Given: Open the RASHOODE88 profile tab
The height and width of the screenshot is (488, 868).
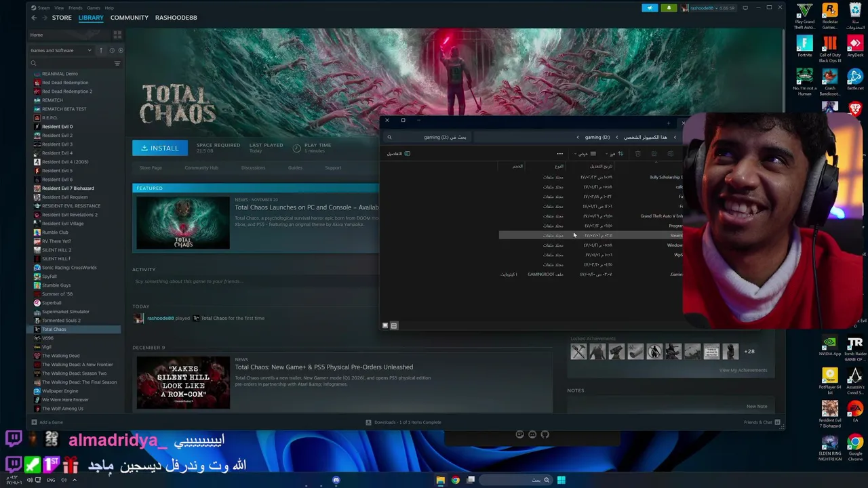Looking at the screenshot, I should coord(176,18).
